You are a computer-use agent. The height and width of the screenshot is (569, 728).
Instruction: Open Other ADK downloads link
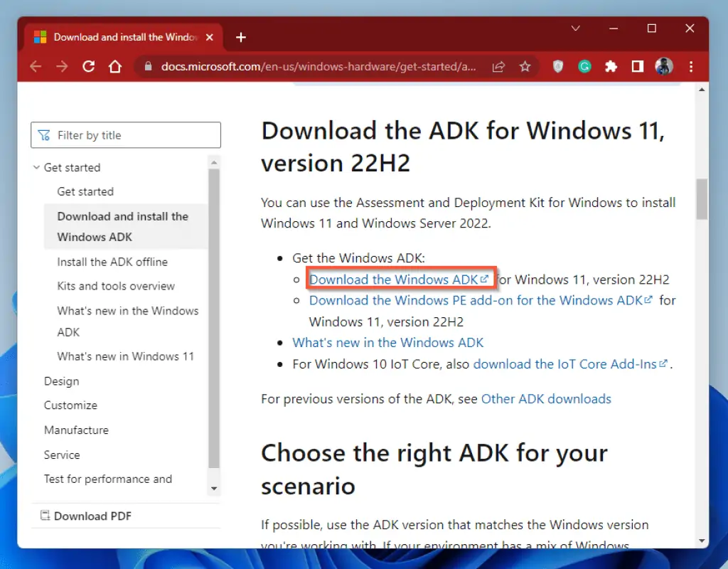(x=546, y=398)
